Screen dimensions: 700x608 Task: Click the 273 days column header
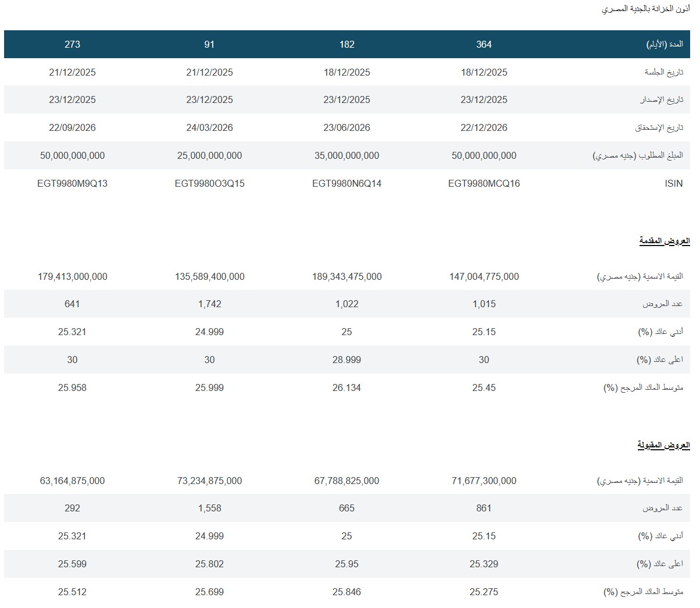pyautogui.click(x=72, y=44)
